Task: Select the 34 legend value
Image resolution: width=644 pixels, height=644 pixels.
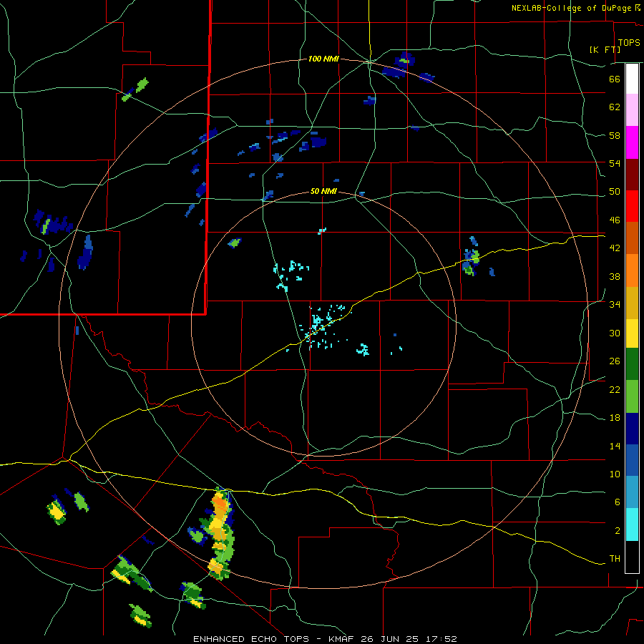Action: click(615, 305)
